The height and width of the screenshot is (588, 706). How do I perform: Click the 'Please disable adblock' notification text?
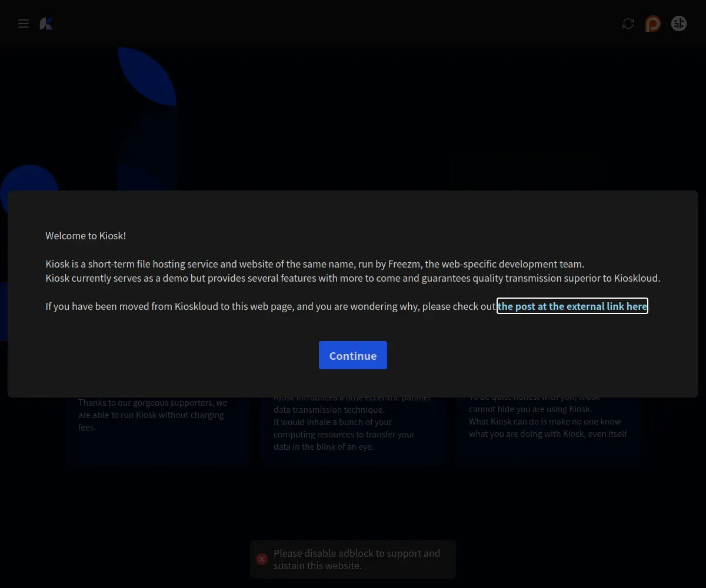tap(357, 559)
